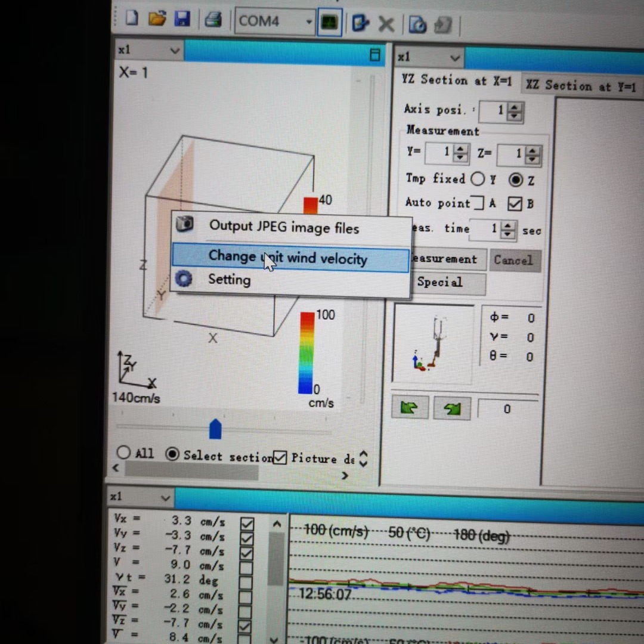The image size is (644, 644).
Task: Click down arrow of data list scrollbar
Action: point(274,639)
